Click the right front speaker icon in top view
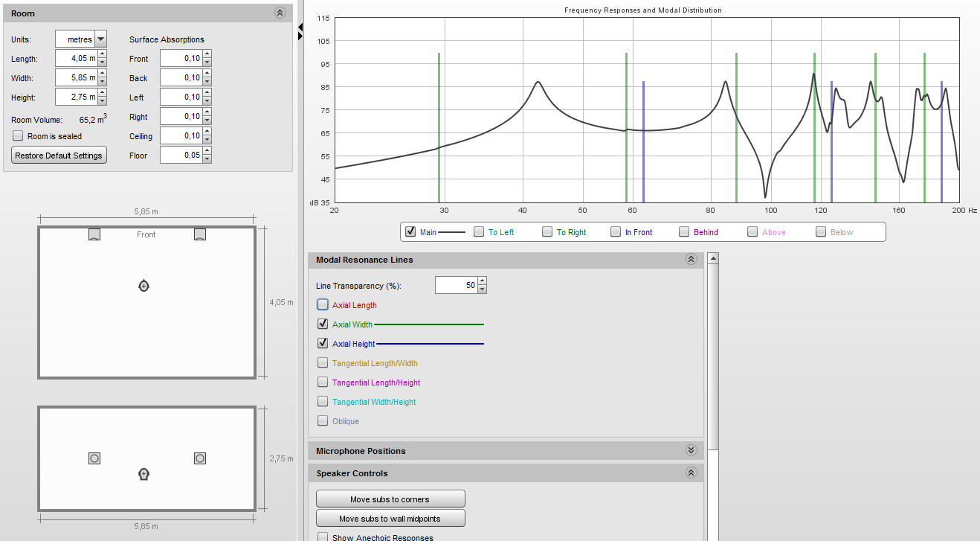This screenshot has height=541, width=980. (x=199, y=234)
